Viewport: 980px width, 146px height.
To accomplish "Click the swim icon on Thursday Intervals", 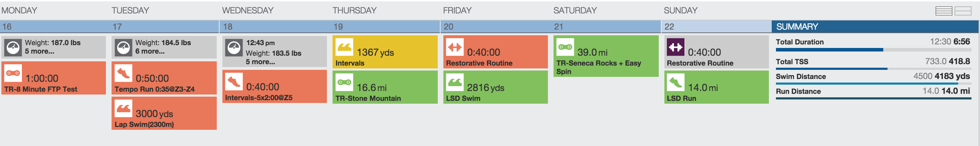I will pyautogui.click(x=344, y=47).
